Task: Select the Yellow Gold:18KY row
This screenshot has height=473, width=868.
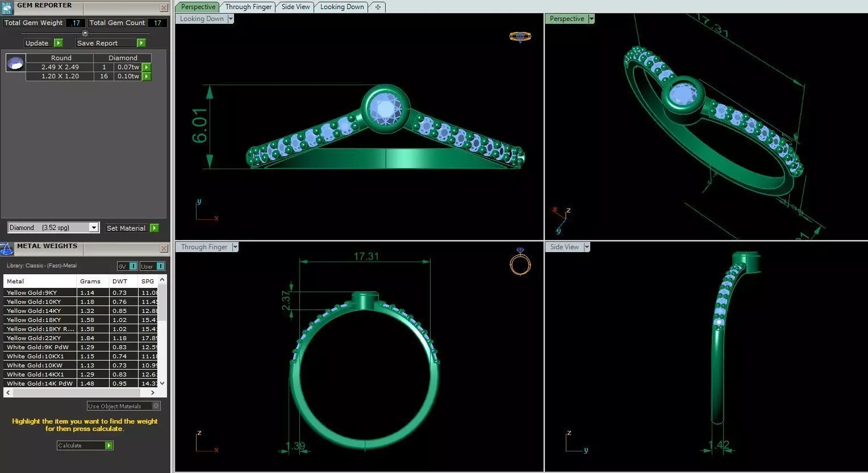Action: (81, 320)
